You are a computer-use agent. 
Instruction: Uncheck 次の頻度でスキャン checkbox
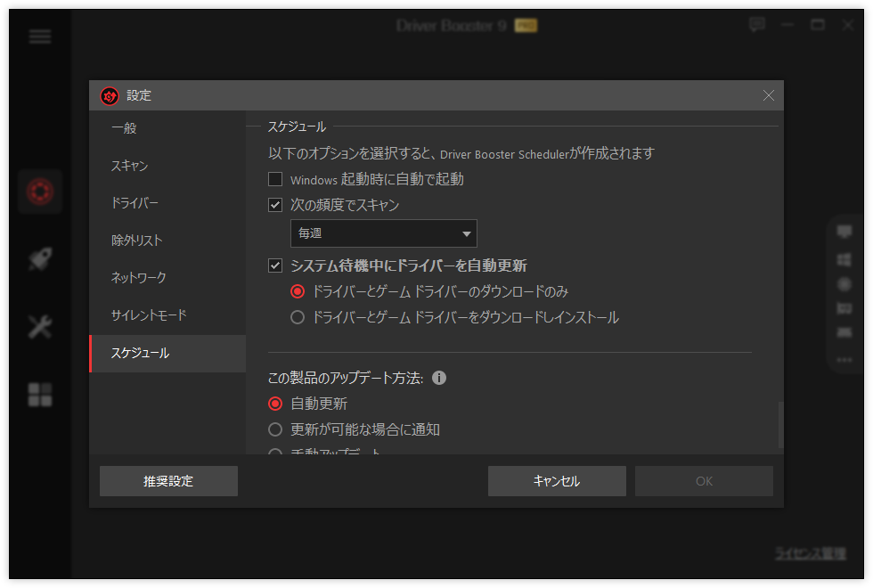point(275,205)
